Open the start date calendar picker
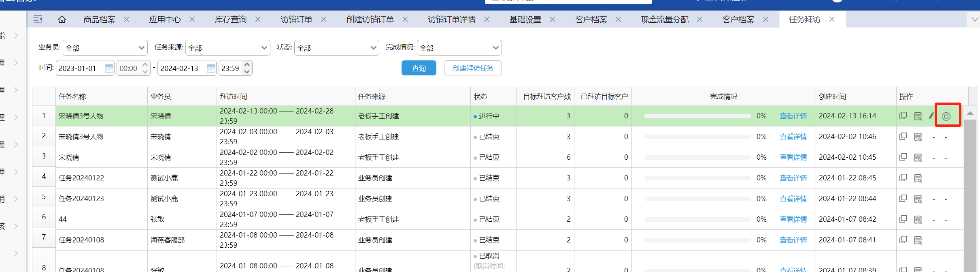 (109, 68)
